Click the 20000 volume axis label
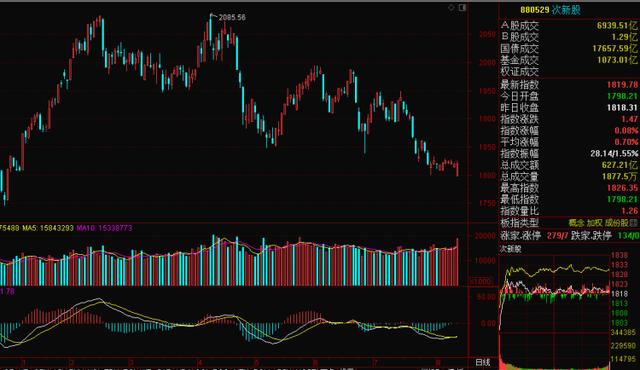This screenshot has height=370, width=640. pos(485,236)
